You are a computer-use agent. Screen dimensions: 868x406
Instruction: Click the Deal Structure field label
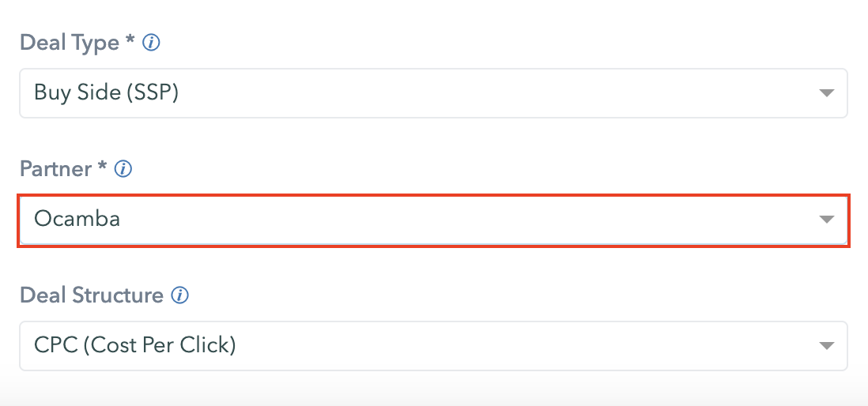click(x=92, y=295)
